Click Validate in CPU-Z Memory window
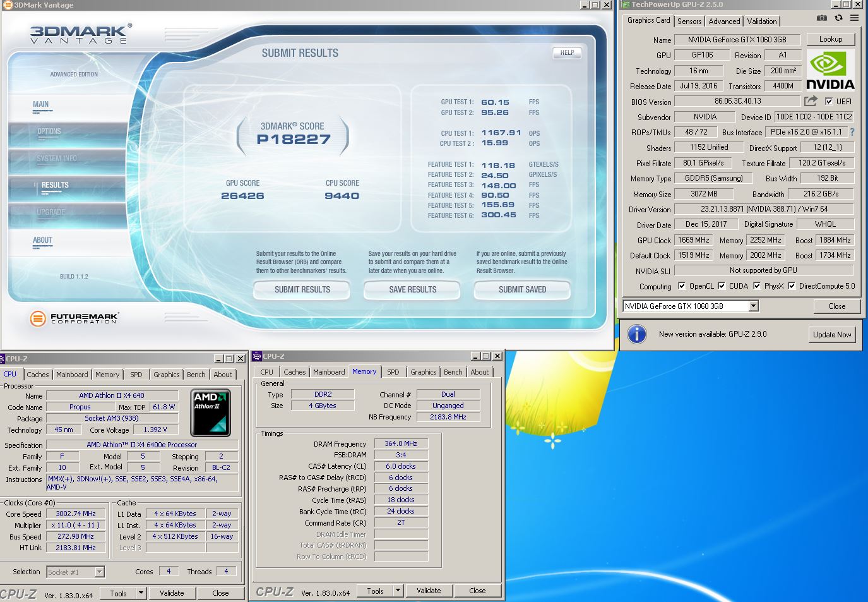 [x=429, y=591]
